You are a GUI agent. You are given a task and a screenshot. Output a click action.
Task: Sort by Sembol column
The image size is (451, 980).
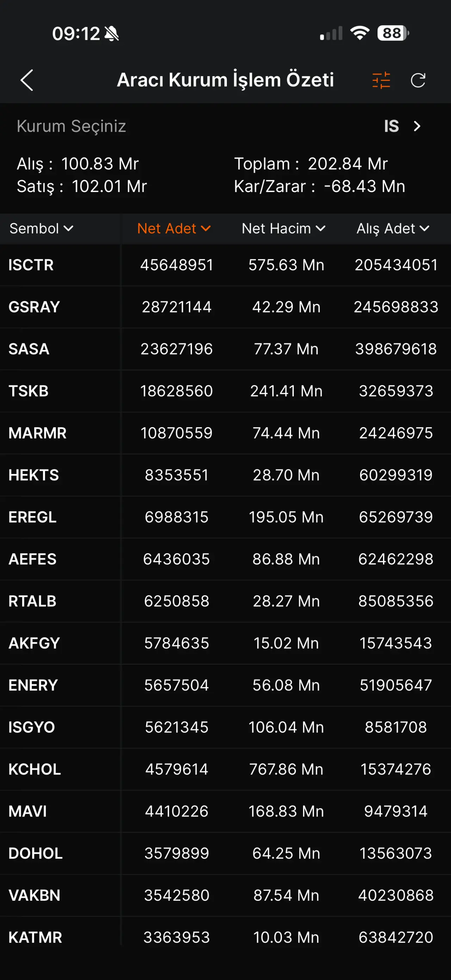pos(41,229)
